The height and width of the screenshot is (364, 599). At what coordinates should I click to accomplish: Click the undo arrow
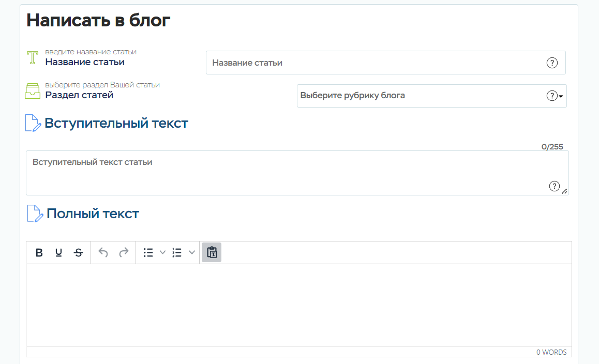[103, 253]
